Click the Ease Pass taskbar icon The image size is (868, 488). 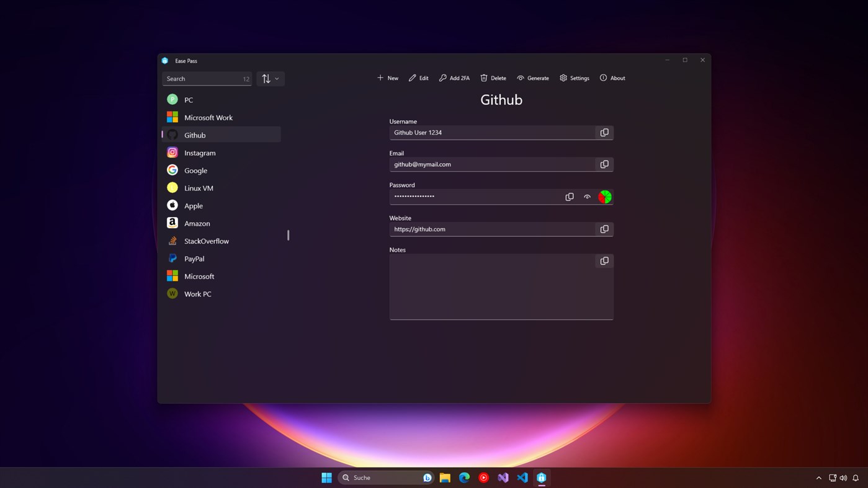542,477
